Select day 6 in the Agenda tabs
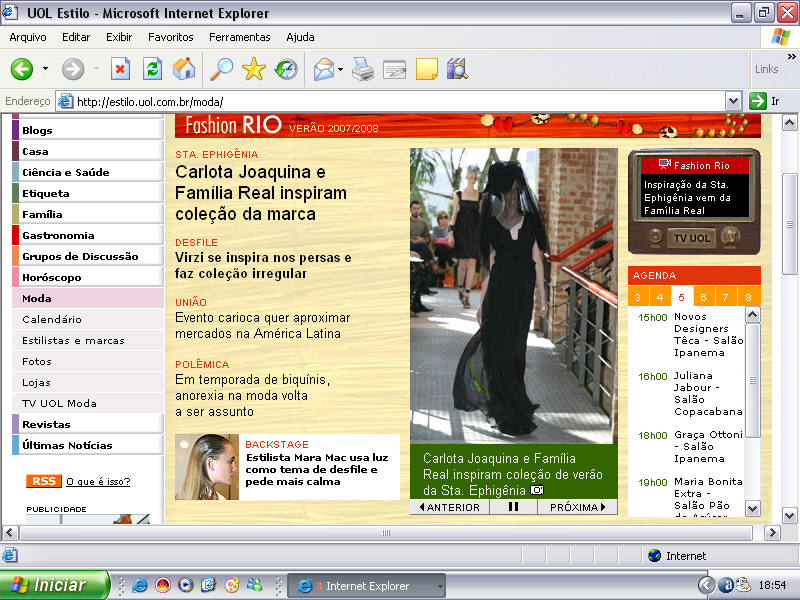This screenshot has width=800, height=600. tap(704, 297)
